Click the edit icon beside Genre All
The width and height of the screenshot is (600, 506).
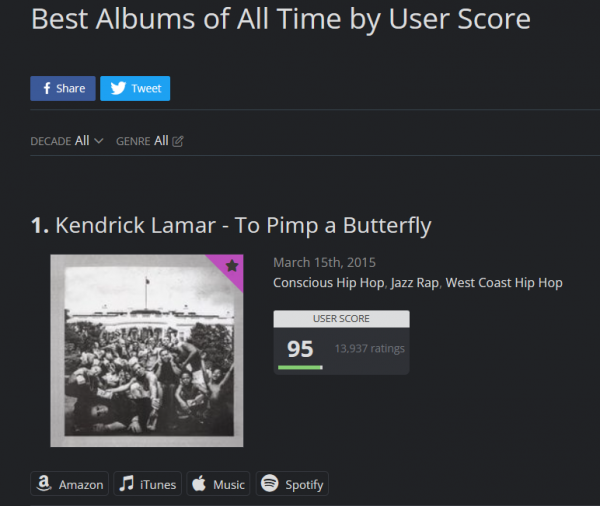pyautogui.click(x=178, y=141)
